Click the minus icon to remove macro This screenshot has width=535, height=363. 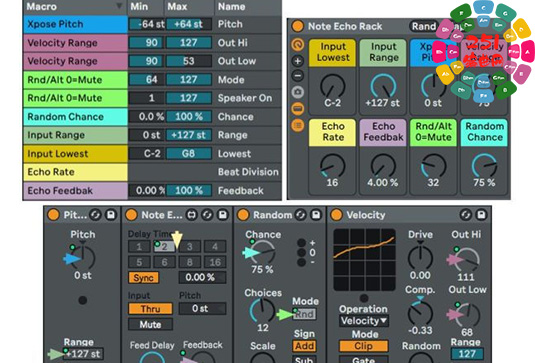[x=298, y=75]
